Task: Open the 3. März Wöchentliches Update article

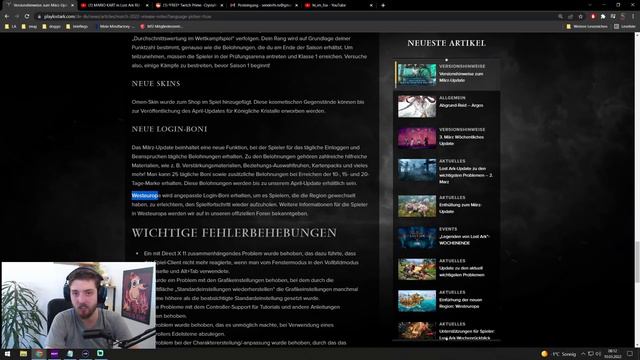Action: point(461,140)
